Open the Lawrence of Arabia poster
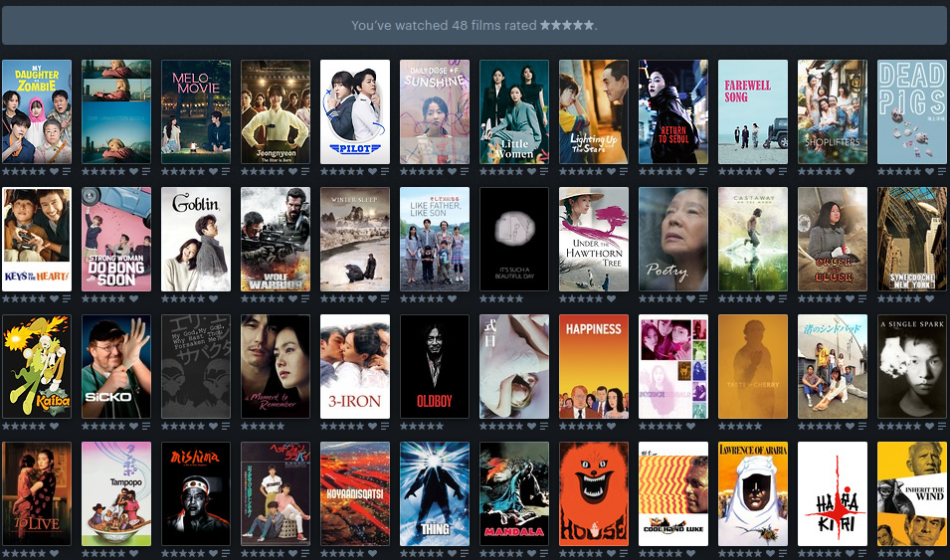Viewport: 950px width, 560px height. (753, 493)
